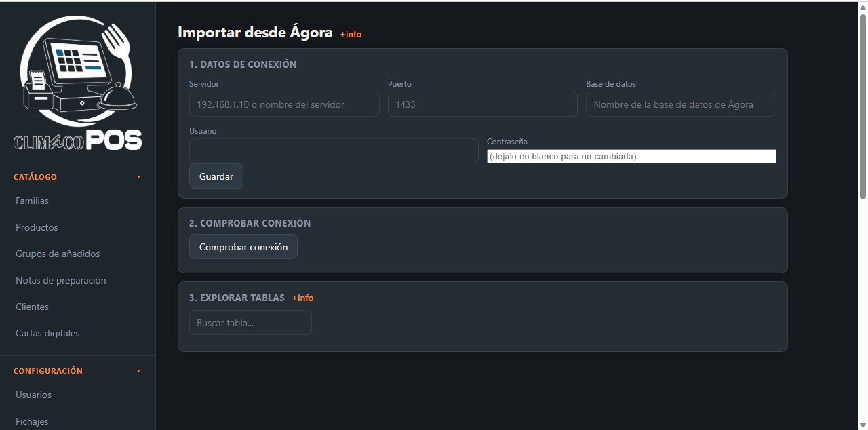Open Grupos de añadidos
The width and height of the screenshot is (868, 430).
(58, 254)
